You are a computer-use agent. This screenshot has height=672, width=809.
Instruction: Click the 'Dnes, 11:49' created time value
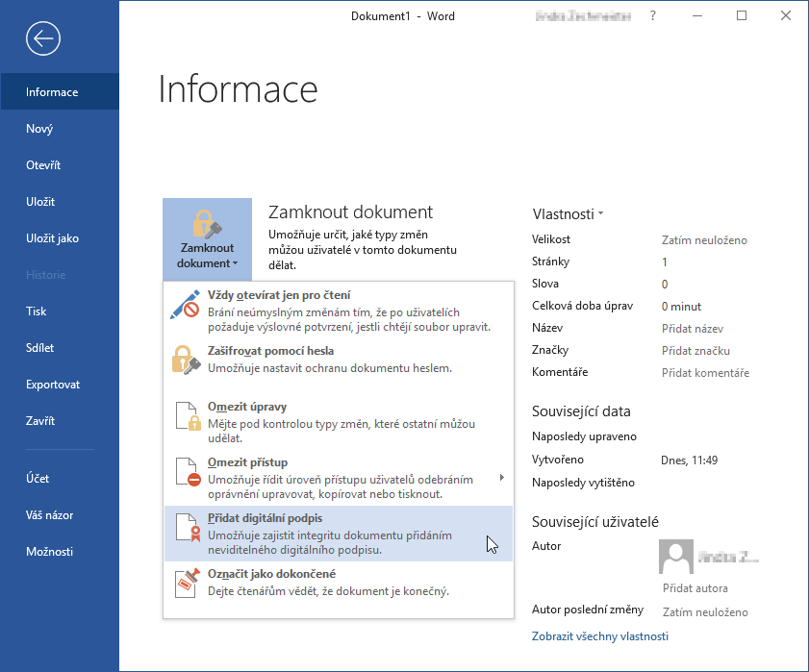tap(690, 460)
